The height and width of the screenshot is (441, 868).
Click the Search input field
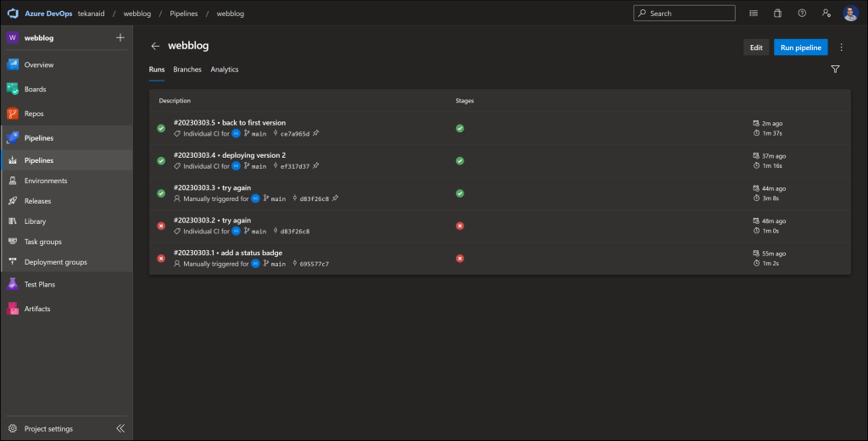pos(684,14)
